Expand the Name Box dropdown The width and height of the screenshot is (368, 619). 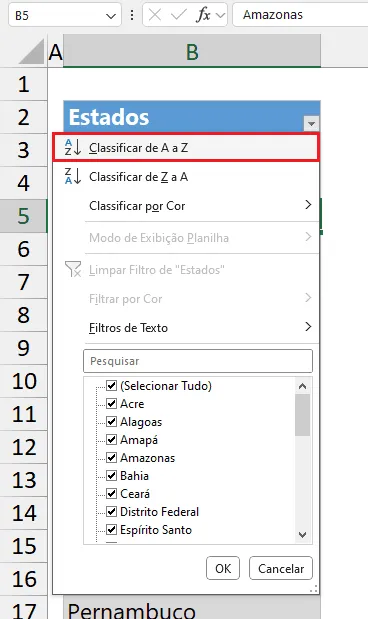111,16
